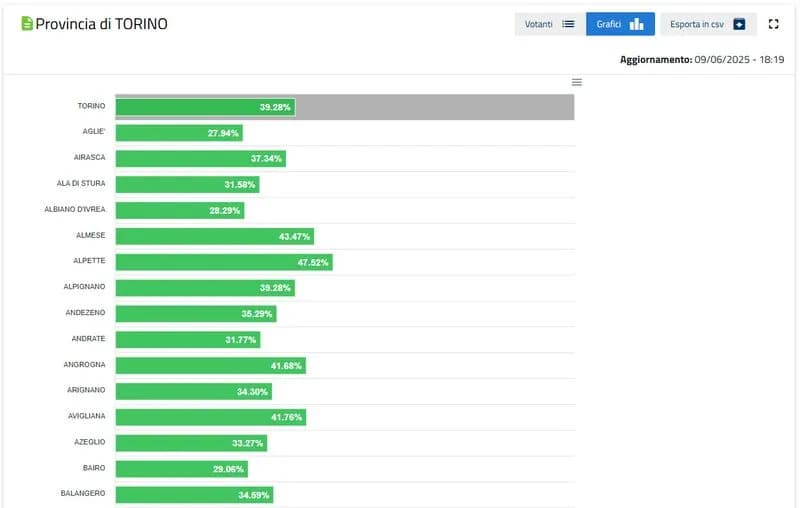Click the green document icon beside Provincia di TORINO
This screenshot has height=508, width=800.
(x=27, y=23)
